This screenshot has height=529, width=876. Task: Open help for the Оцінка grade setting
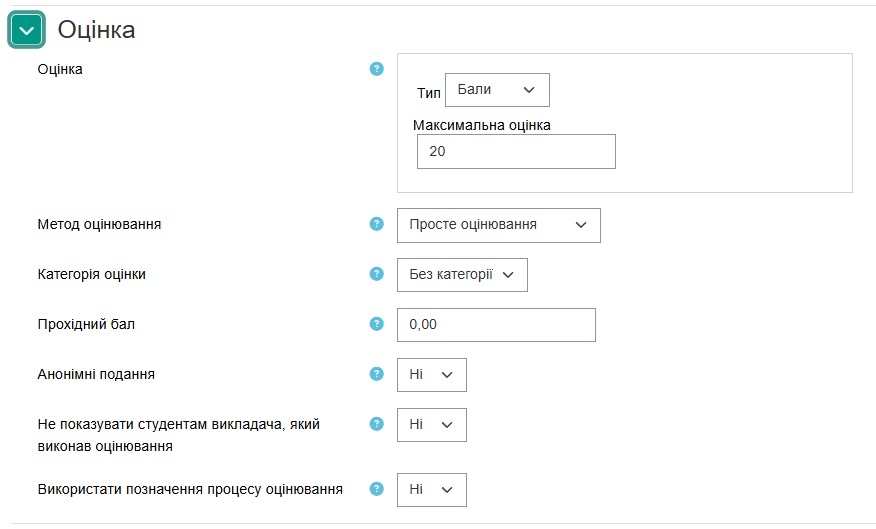coord(377,69)
